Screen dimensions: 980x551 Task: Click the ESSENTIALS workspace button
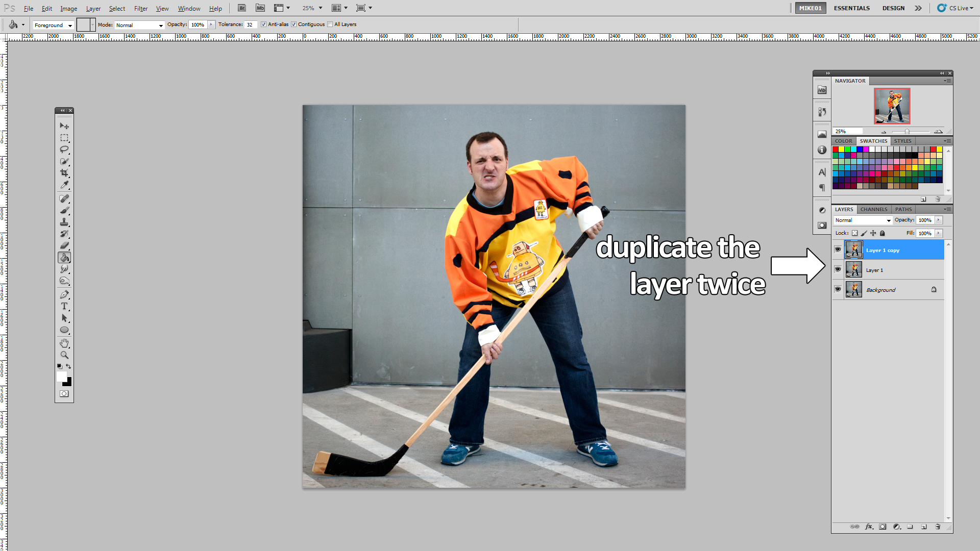[x=851, y=8]
